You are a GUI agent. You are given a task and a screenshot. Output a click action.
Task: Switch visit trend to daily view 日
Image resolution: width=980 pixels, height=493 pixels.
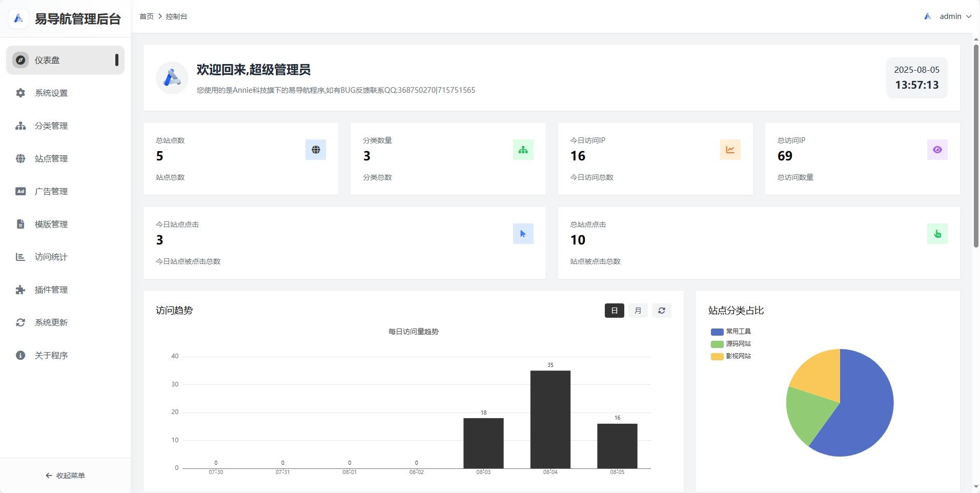pos(614,311)
